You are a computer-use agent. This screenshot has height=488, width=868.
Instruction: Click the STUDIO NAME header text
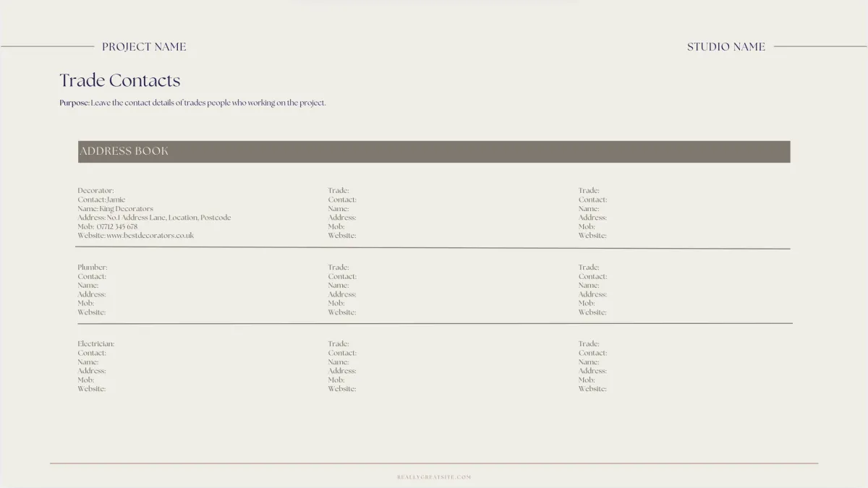coord(726,46)
